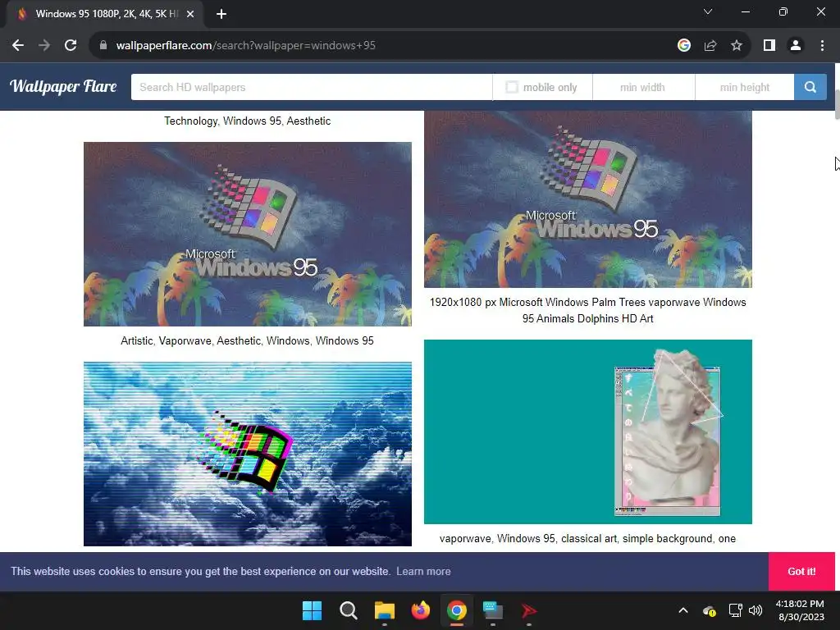840x630 pixels.
Task: Click the min height field
Action: pos(745,87)
